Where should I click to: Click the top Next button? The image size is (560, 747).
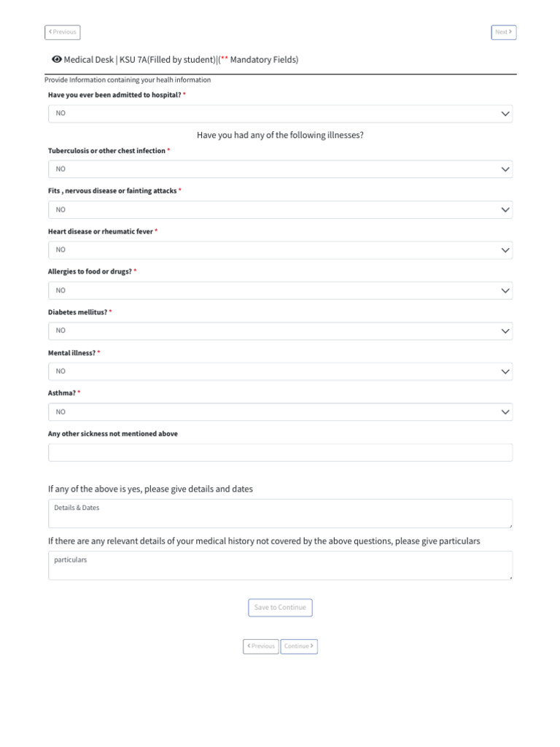[x=503, y=32]
